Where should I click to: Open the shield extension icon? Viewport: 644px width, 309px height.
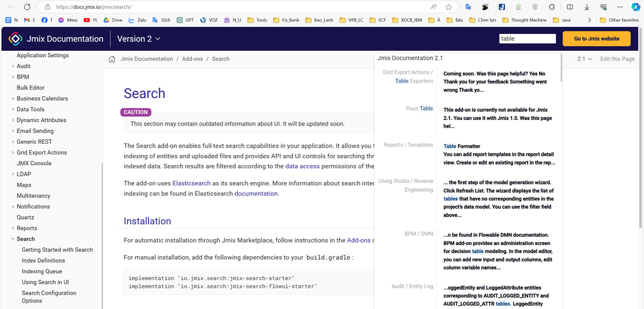[x=535, y=7]
